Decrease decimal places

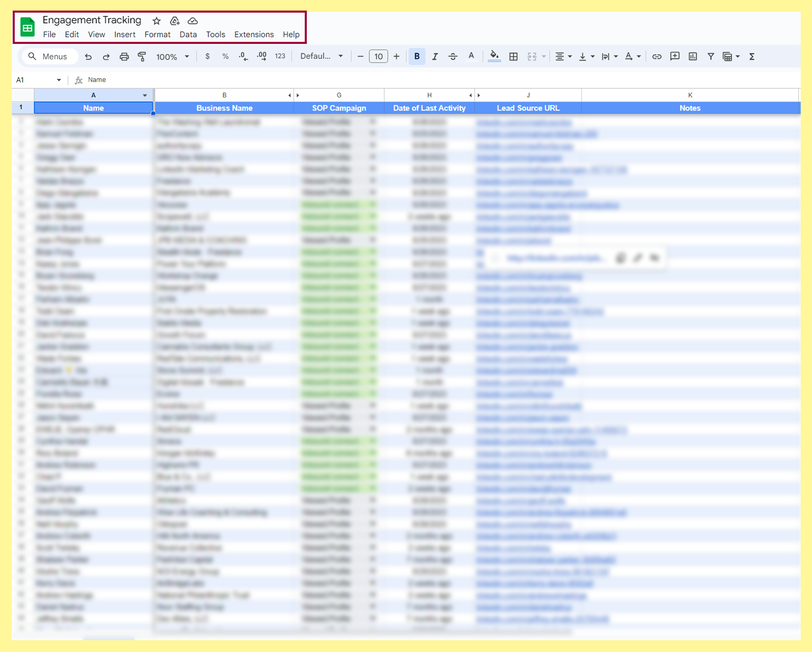(243, 56)
